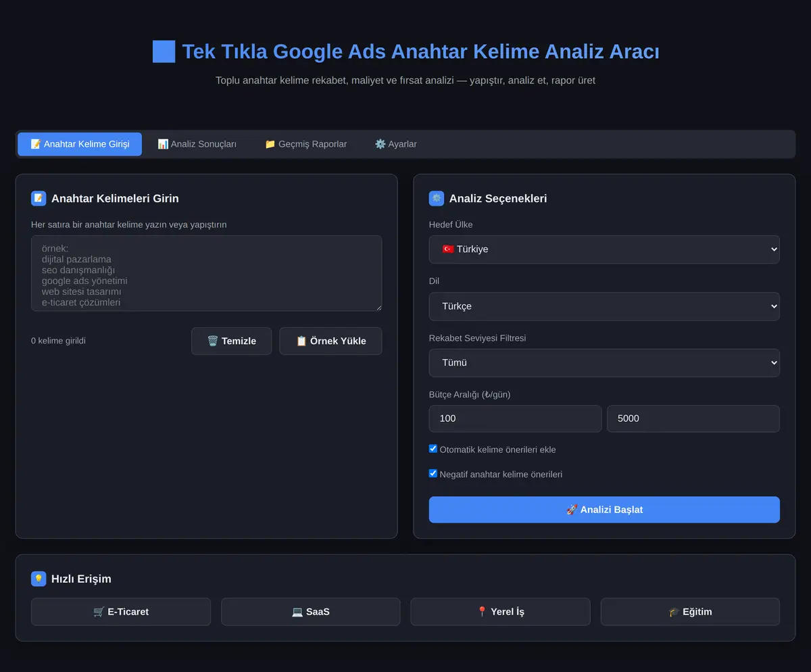Click the 'Her satıra bir anahtar kelime' hint text
The height and width of the screenshot is (672, 811).
click(129, 224)
